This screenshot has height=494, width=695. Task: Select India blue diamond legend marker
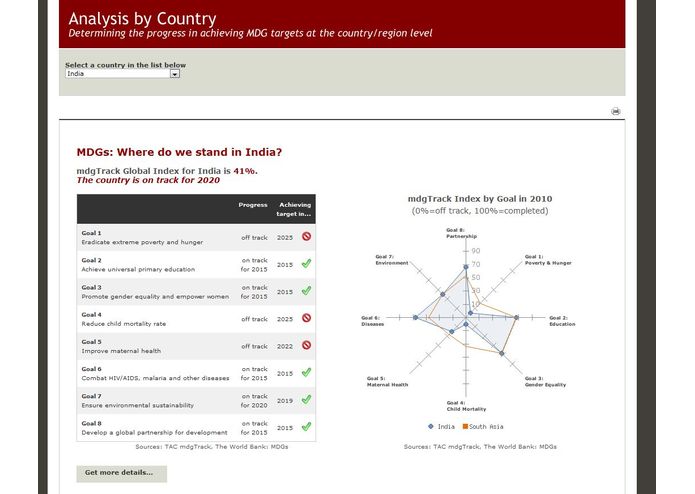tap(430, 427)
